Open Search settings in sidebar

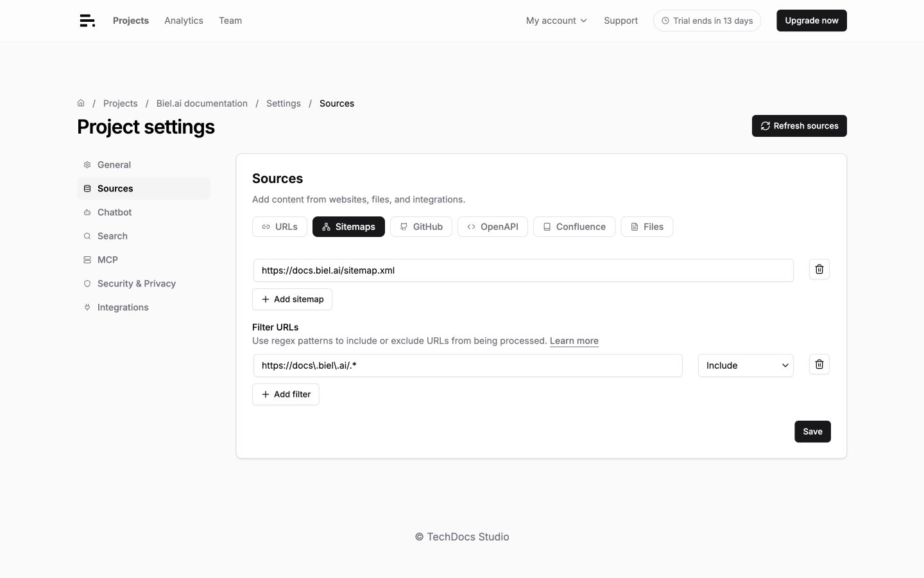144,236
